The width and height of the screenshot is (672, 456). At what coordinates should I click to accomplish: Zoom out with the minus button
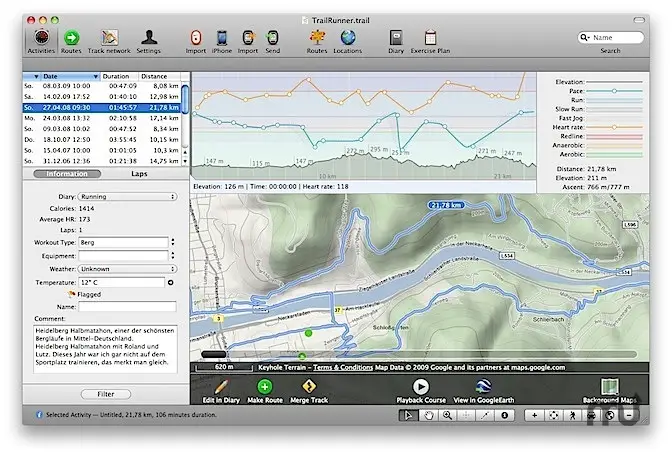coord(629,415)
